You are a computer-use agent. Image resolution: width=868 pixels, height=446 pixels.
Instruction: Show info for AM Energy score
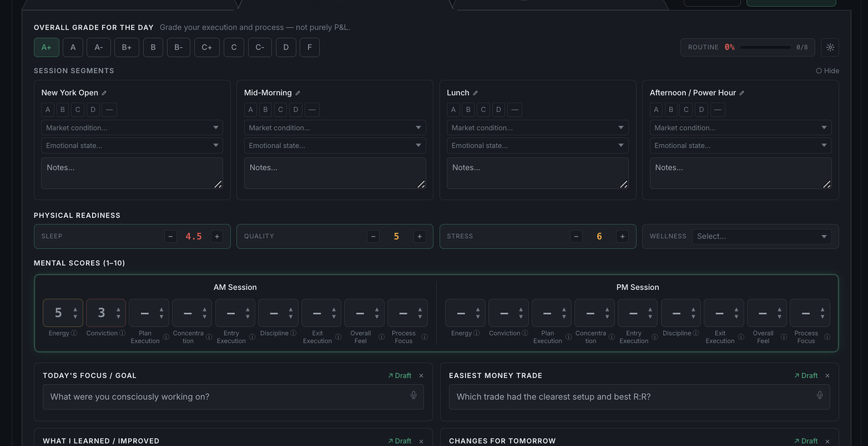click(74, 333)
